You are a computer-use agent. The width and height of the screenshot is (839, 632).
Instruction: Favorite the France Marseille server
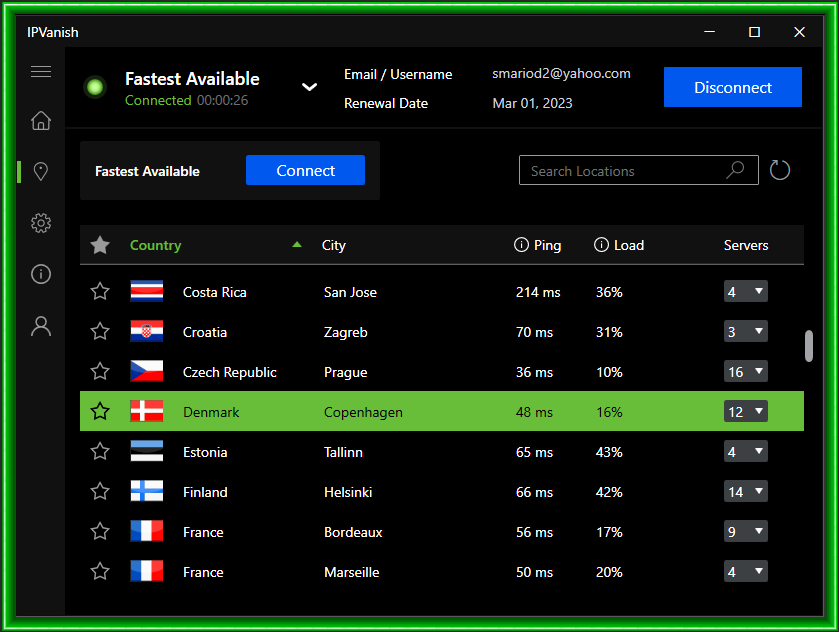(100, 571)
